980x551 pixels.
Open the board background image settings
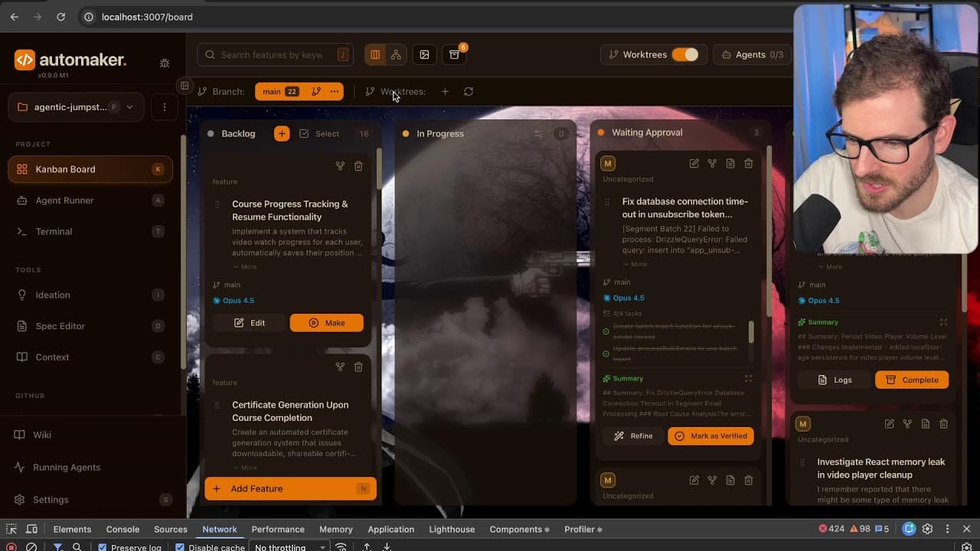(x=424, y=55)
